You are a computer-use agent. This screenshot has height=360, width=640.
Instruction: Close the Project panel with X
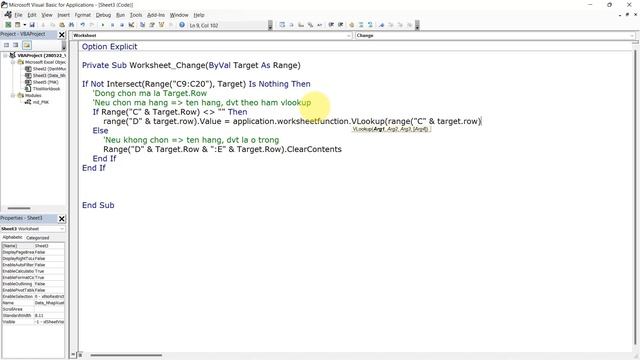point(62,35)
